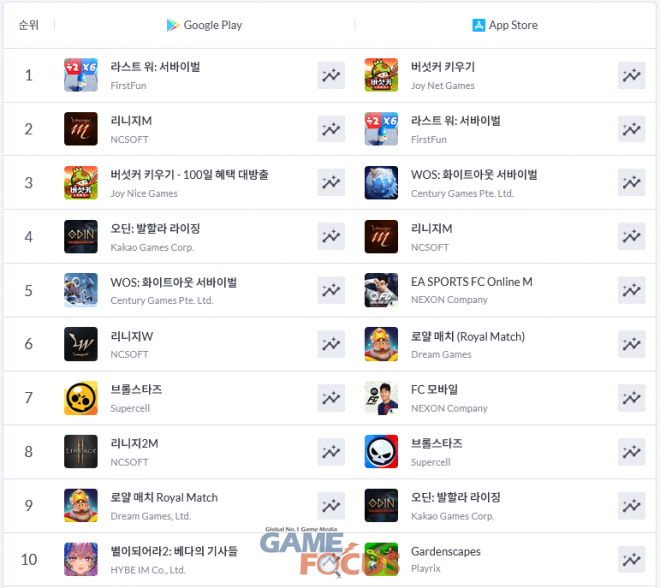Open trend chart for App Store 브롤스타즈
Screen dimensions: 660x588
(631, 452)
